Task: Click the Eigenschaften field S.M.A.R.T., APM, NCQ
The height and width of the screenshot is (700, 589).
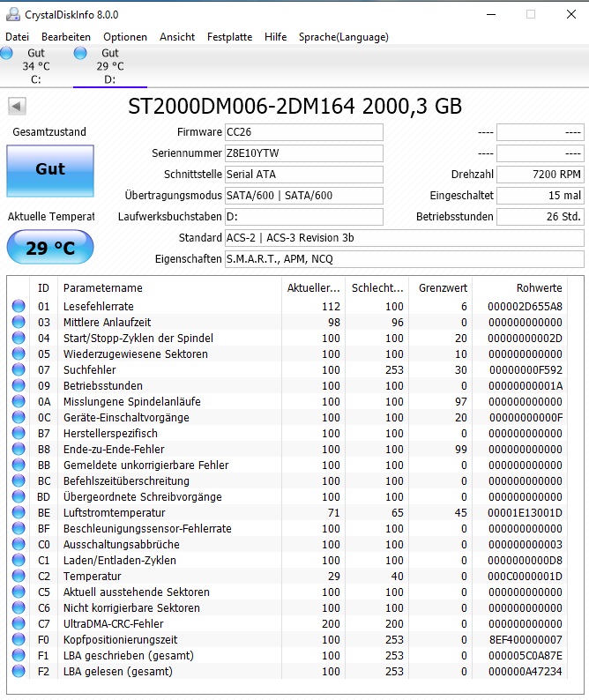Action: 404,259
